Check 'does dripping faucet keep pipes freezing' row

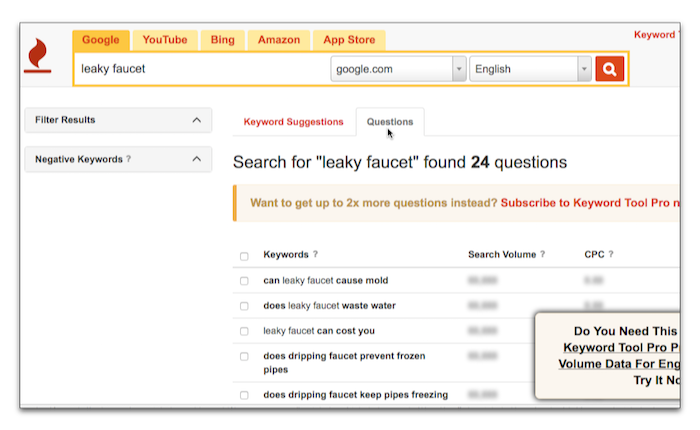[x=244, y=395]
